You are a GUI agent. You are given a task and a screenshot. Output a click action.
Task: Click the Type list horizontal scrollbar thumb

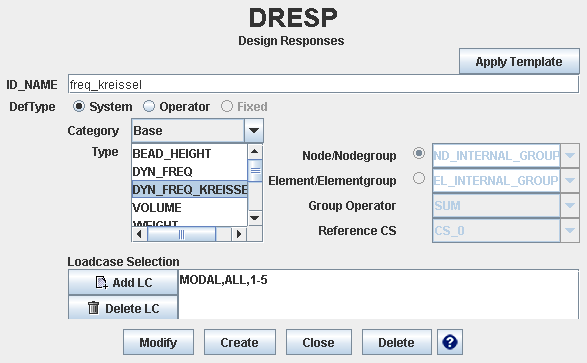(x=182, y=234)
